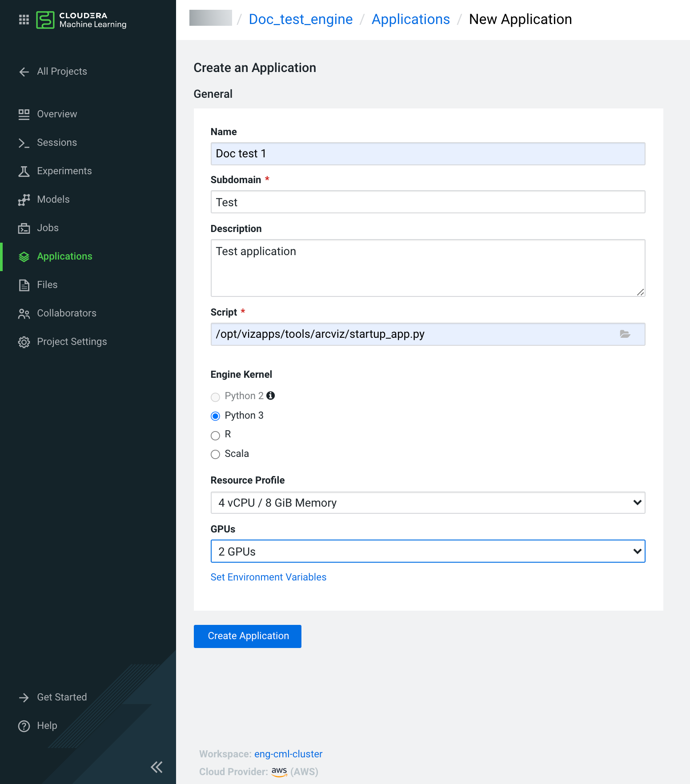Click the Create Application button
The height and width of the screenshot is (784, 690).
click(248, 636)
